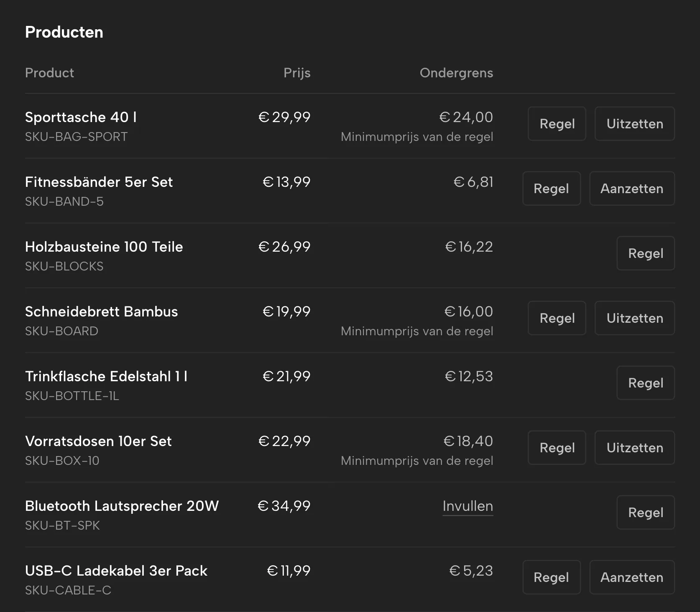Screen dimensions: 700x612
Task: Open Regel for Schneidebrett Bambus
Action: 557,318
